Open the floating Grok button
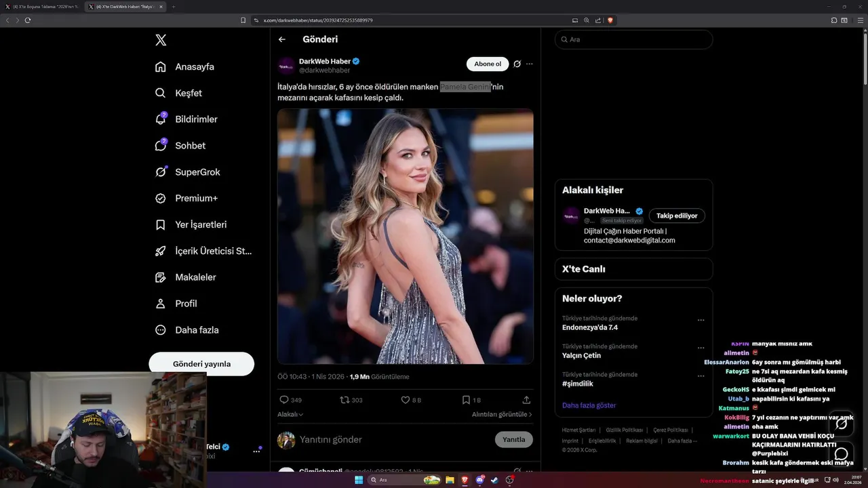This screenshot has height=488, width=868. 842,424
